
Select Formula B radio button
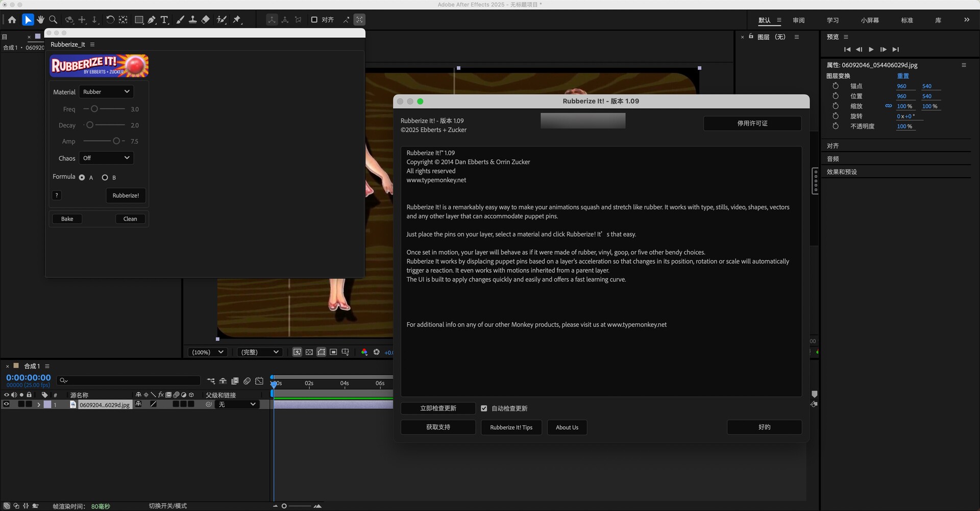[x=105, y=178]
